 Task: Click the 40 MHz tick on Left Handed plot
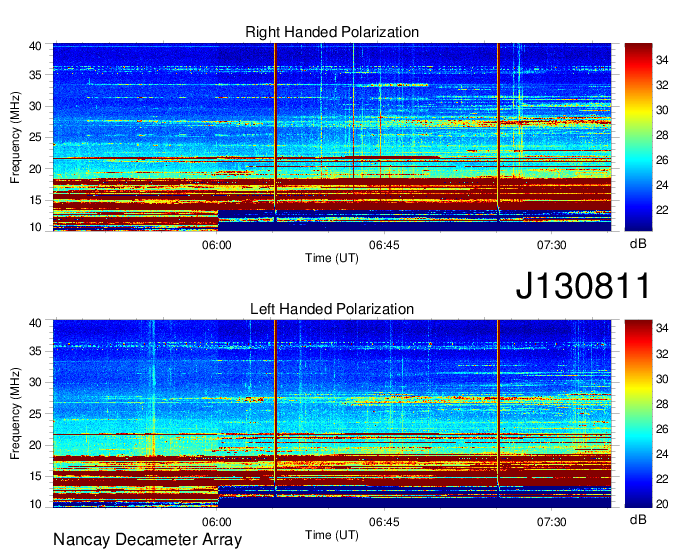pos(35,323)
